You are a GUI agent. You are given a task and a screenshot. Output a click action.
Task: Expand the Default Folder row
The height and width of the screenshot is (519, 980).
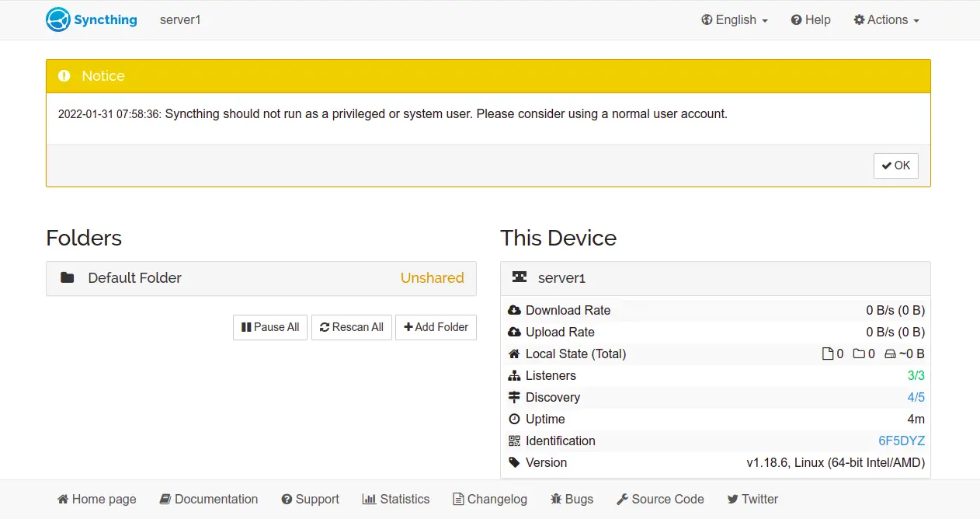[x=261, y=278]
